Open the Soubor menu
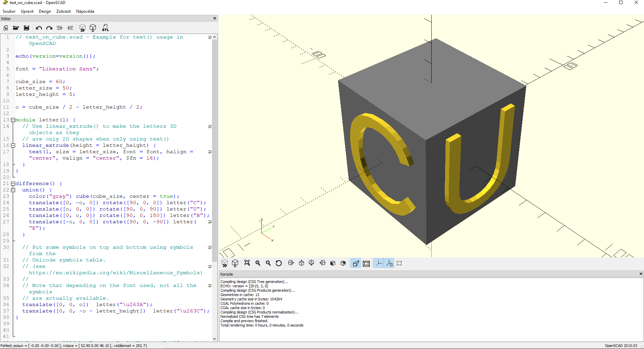This screenshot has width=644, height=349. click(x=9, y=11)
